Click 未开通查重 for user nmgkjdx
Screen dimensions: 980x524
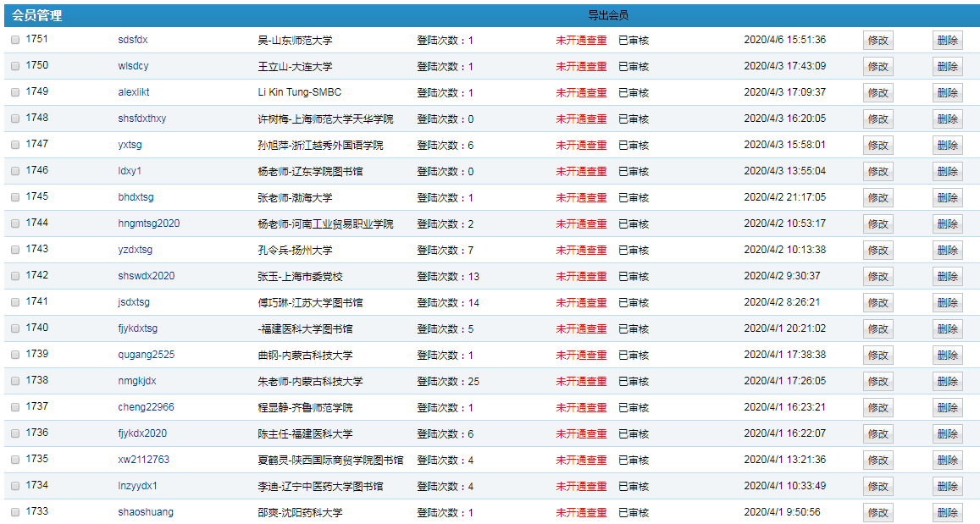pyautogui.click(x=581, y=381)
